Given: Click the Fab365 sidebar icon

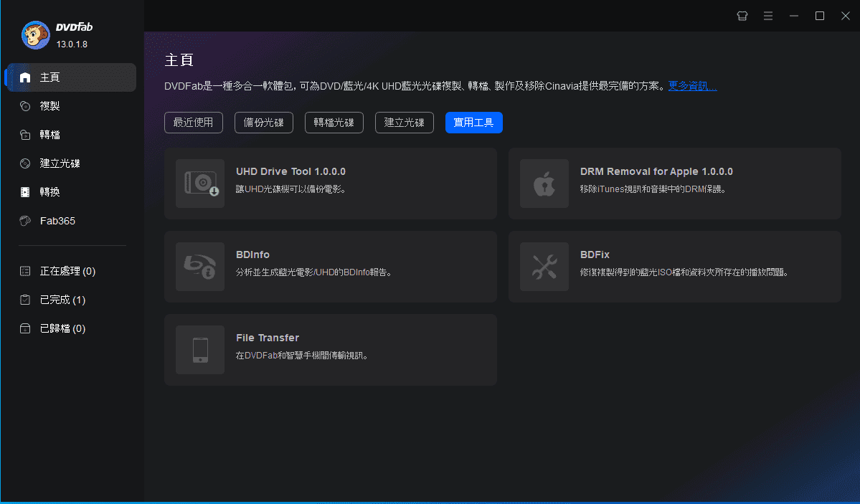Looking at the screenshot, I should coord(25,221).
